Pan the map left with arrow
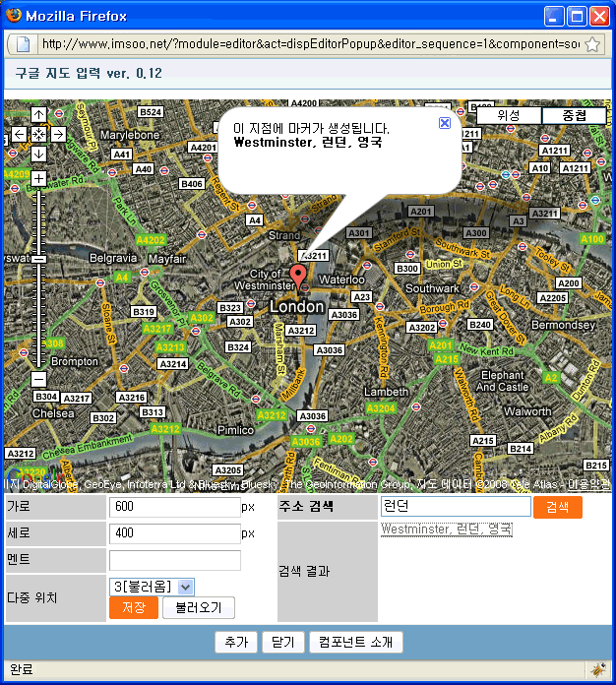Image resolution: width=616 pixels, height=685 pixels. point(20,134)
